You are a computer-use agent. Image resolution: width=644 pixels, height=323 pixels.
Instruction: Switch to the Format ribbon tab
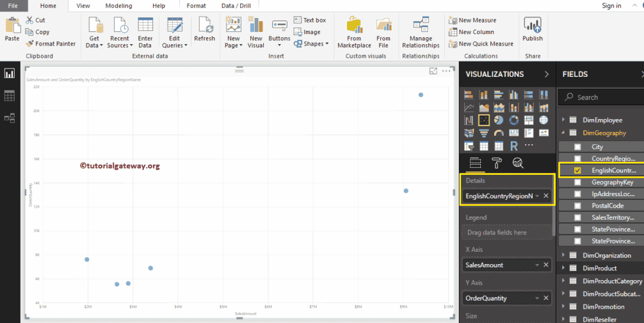click(196, 6)
